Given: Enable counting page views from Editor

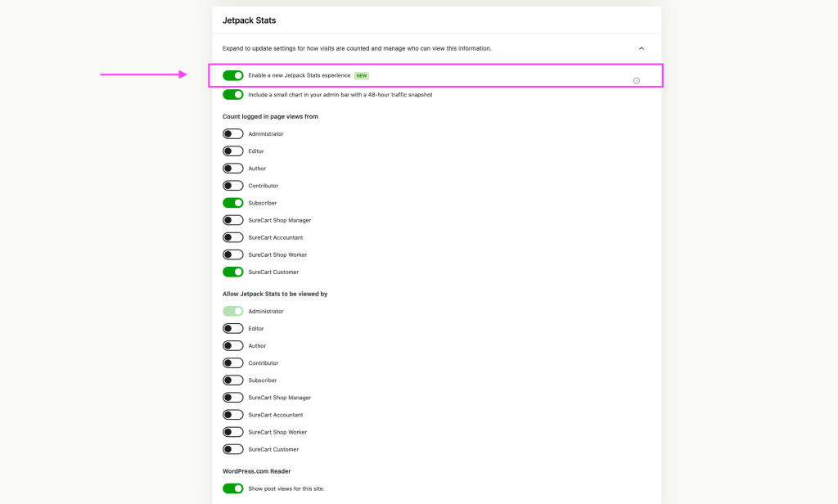Looking at the screenshot, I should coord(233,151).
